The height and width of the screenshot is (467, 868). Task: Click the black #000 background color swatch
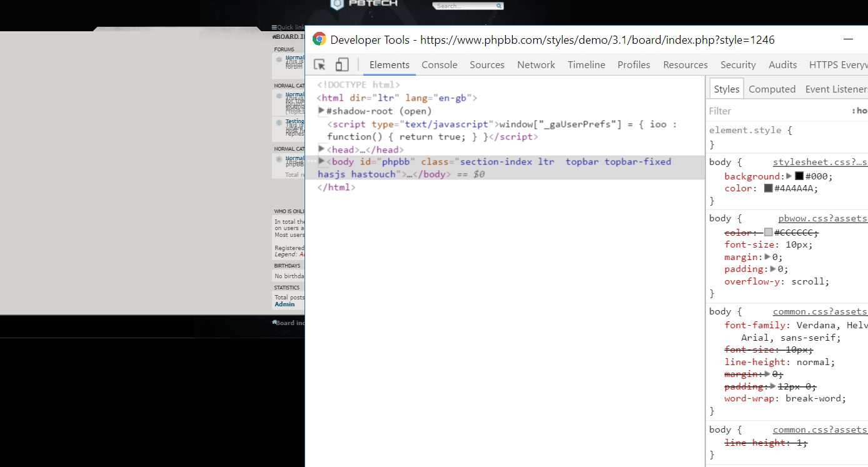(x=799, y=176)
